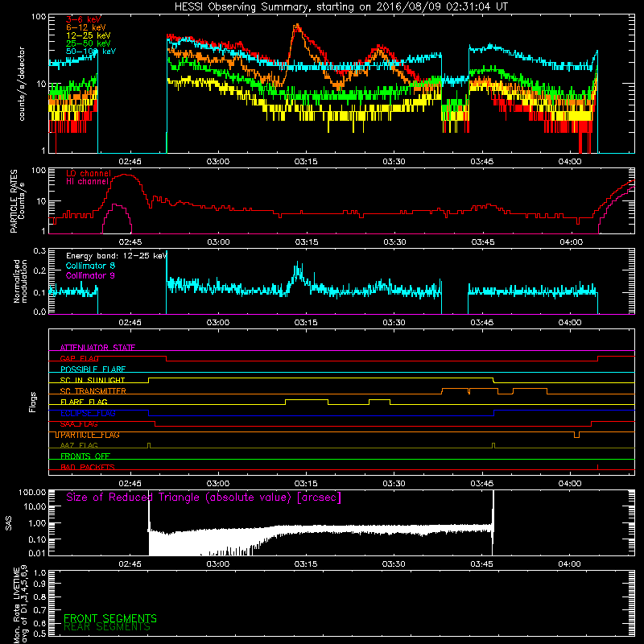Viewport: 644px width, 644px height.
Task: Click the 0.2 tick of modulation panel
Action: coord(39,270)
